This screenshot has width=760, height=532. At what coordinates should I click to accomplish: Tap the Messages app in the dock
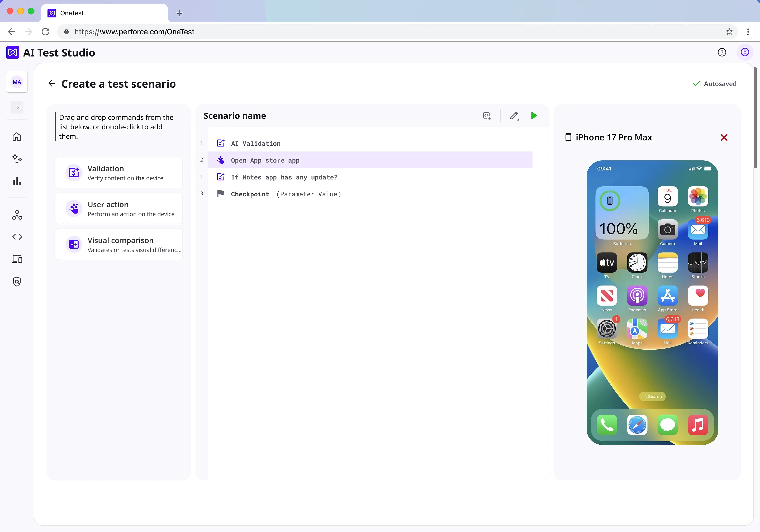[x=667, y=425]
